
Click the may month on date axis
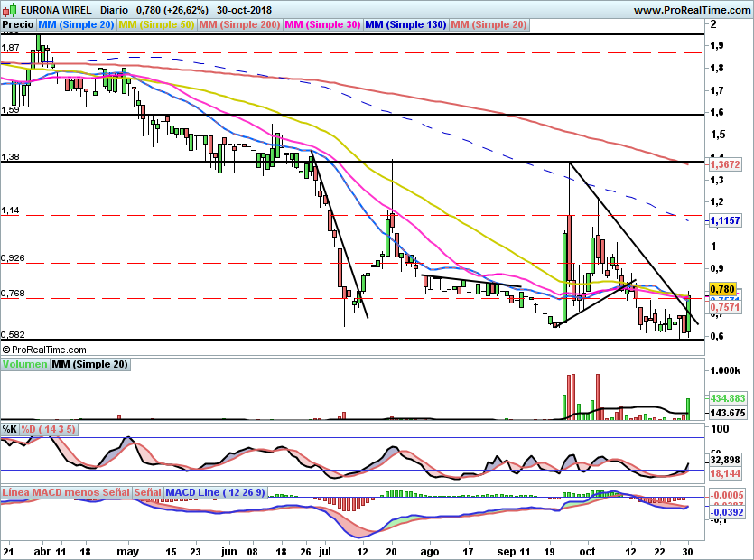128,552
